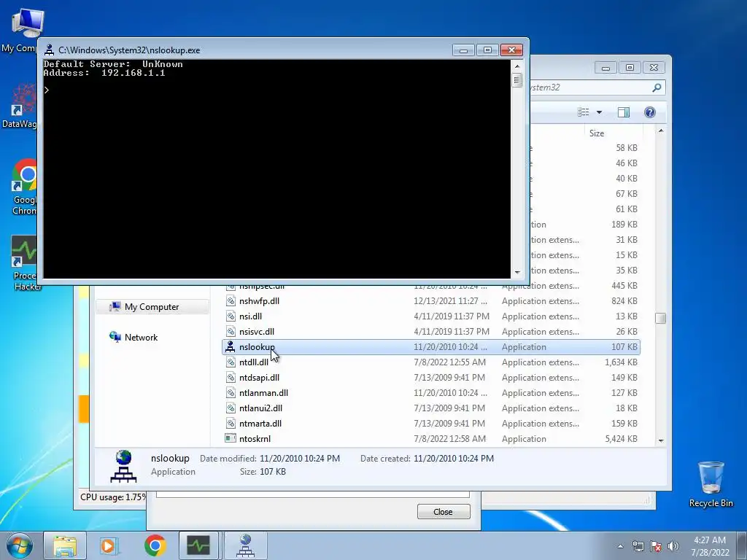
Task: Click the Explorer file list scrollbar thumb
Action: pos(660,318)
